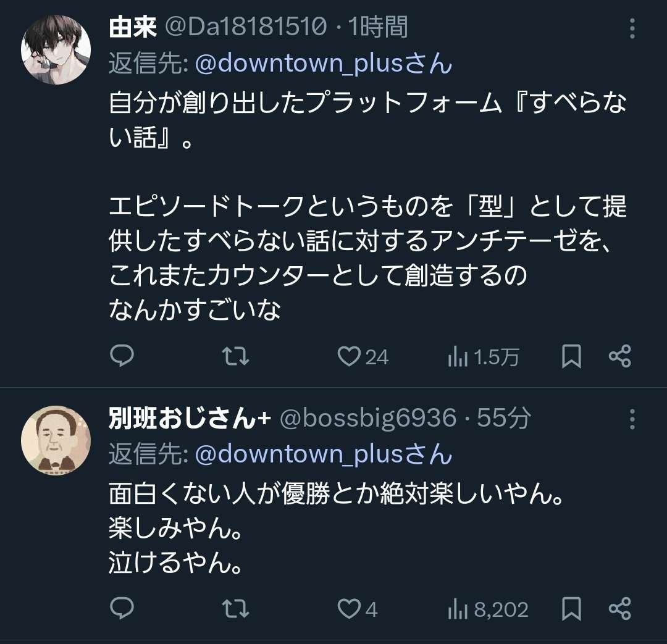Reply to 別班おじさん+'s tweet

click(x=122, y=609)
